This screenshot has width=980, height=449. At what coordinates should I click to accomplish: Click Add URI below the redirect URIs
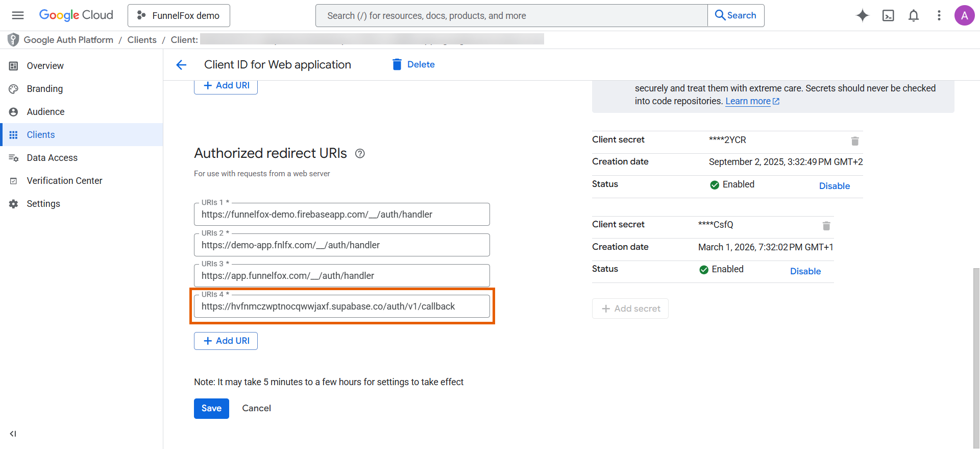(226, 341)
